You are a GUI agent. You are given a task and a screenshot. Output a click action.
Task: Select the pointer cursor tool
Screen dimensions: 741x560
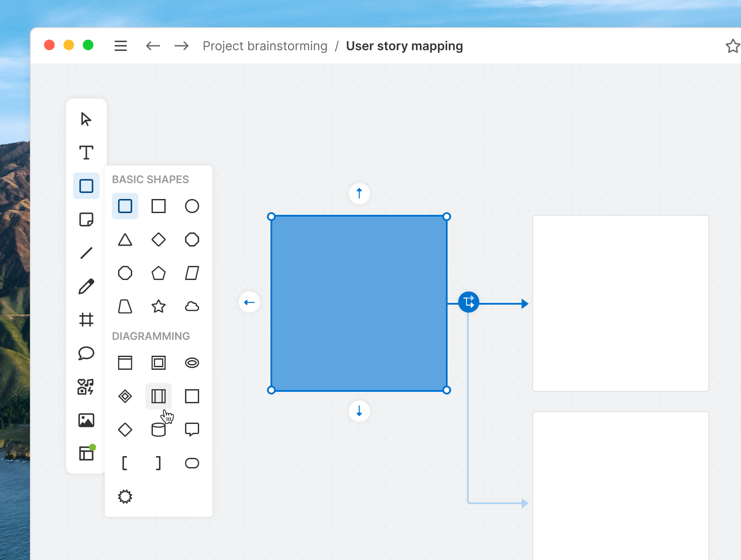click(86, 119)
